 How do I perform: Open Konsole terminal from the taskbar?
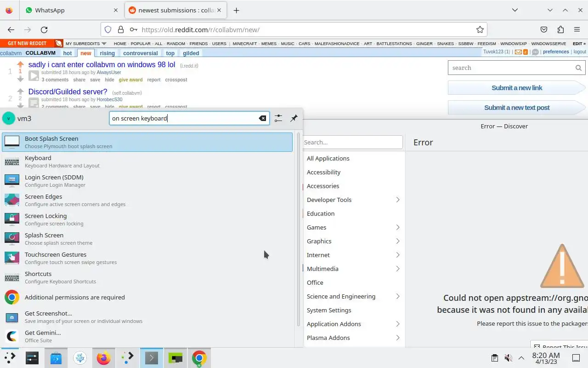[x=152, y=357]
